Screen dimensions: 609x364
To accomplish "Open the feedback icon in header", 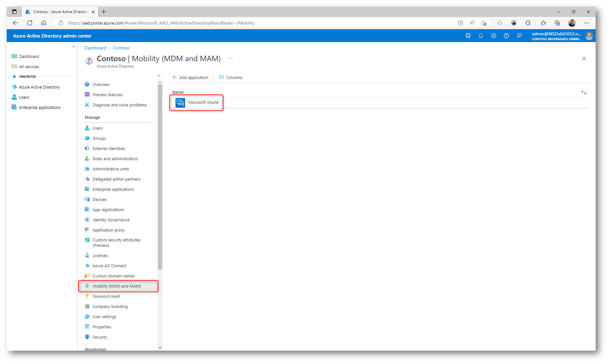I will point(519,36).
